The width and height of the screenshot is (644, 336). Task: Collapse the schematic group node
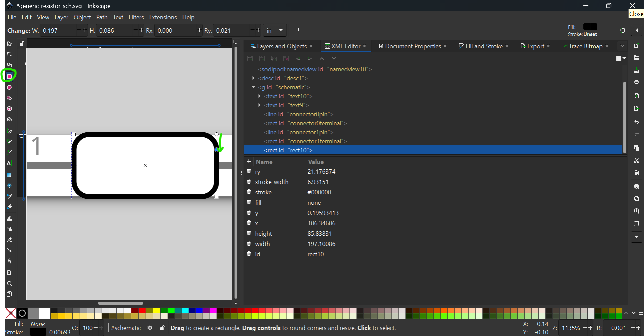point(254,87)
